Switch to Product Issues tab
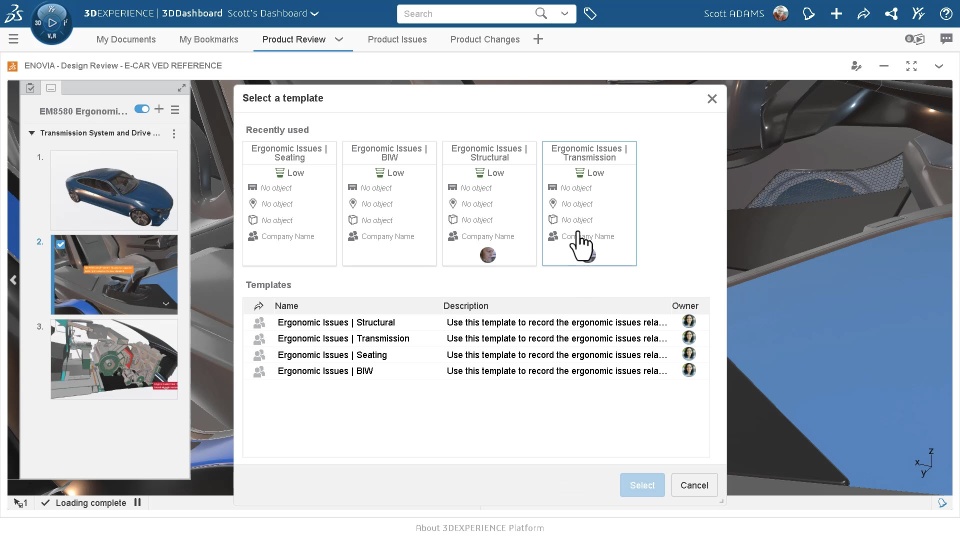The height and width of the screenshot is (540, 960). point(397,39)
